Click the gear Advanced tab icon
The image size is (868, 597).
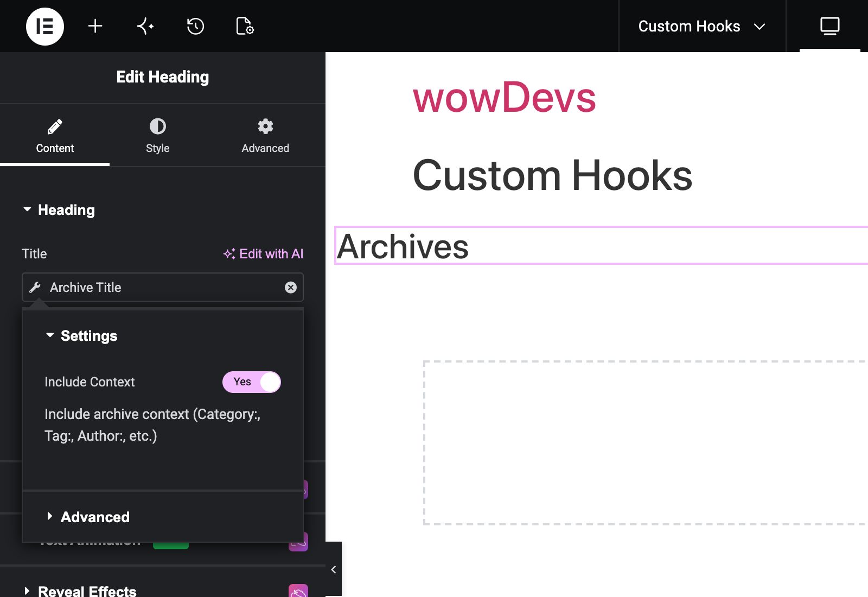point(265,126)
